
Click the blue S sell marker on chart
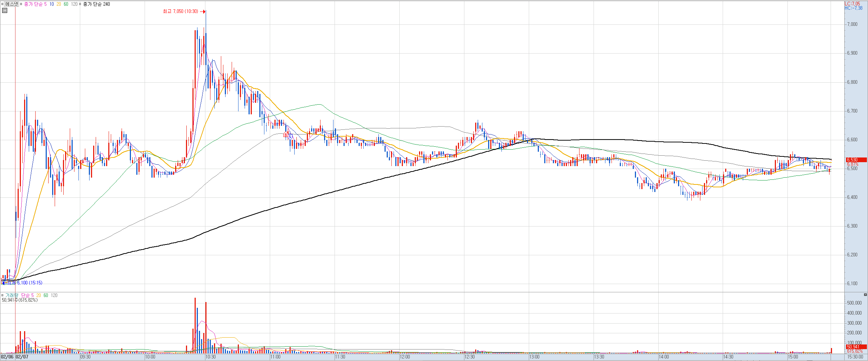(290, 137)
